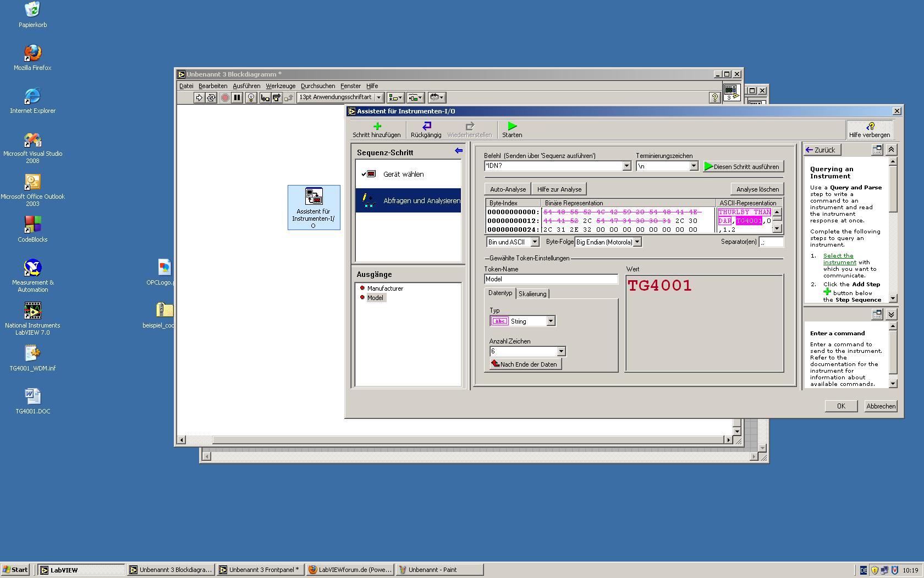924x578 pixels.
Task: Open the Ausführen menu
Action: click(246, 86)
